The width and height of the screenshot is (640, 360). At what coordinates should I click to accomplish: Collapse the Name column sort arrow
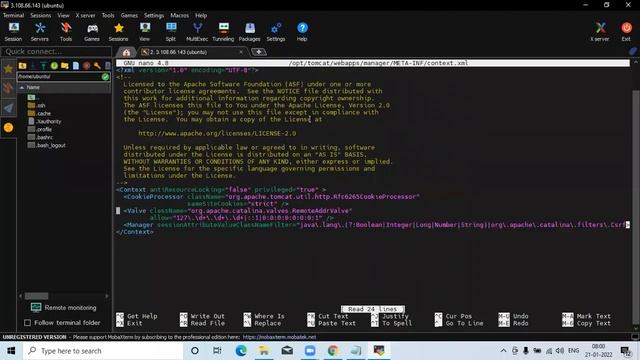pos(22,87)
